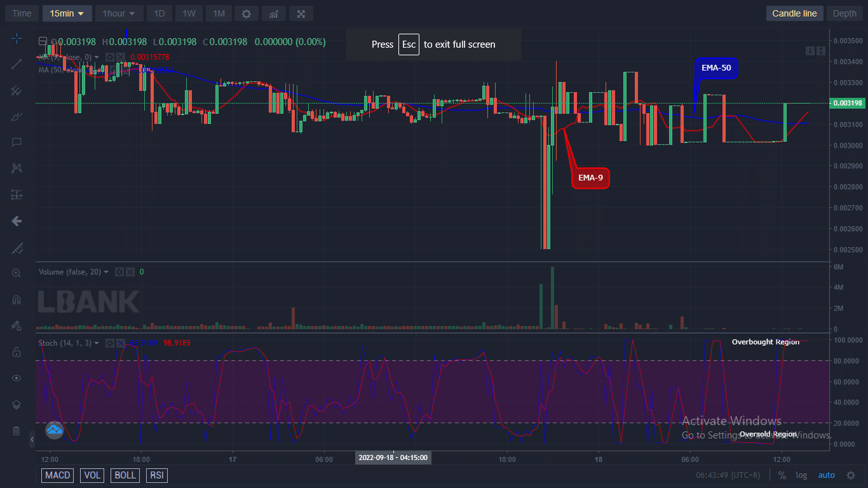868x488 pixels.
Task: Switch to Candle line tab
Action: click(794, 13)
